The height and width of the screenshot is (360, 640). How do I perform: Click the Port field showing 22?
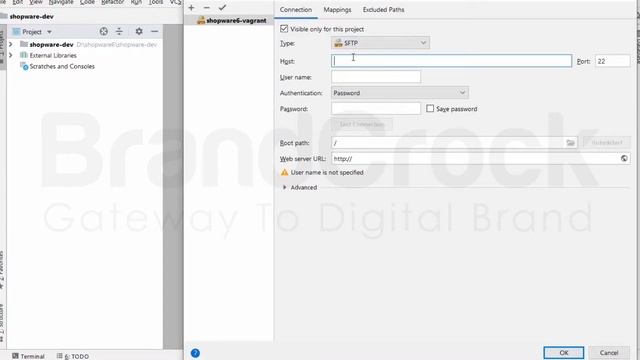point(612,61)
